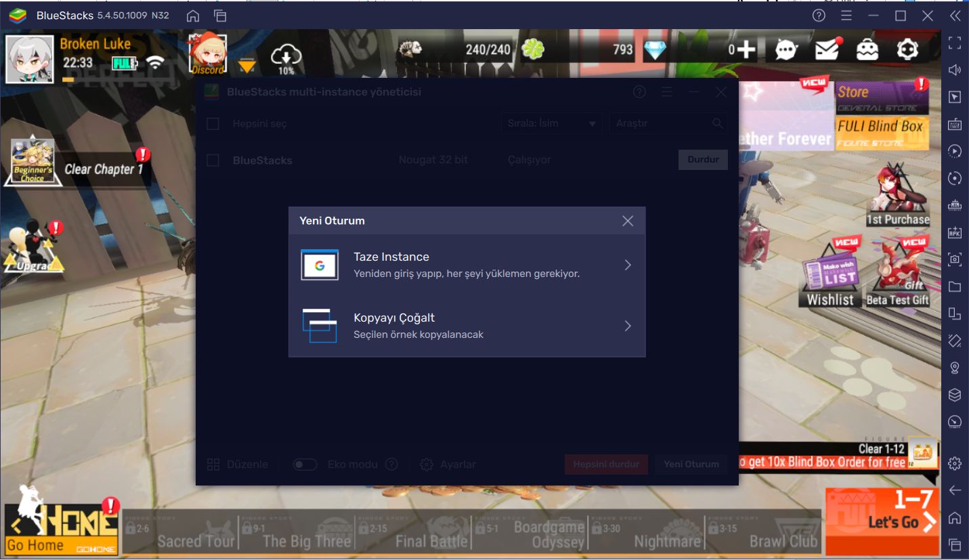The width and height of the screenshot is (969, 560).
Task: Open the Final Battle mode
Action: click(x=412, y=533)
